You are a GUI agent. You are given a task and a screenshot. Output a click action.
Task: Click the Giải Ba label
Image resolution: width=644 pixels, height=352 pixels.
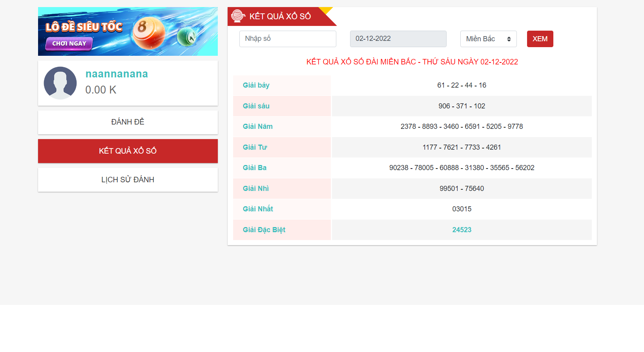point(254,168)
